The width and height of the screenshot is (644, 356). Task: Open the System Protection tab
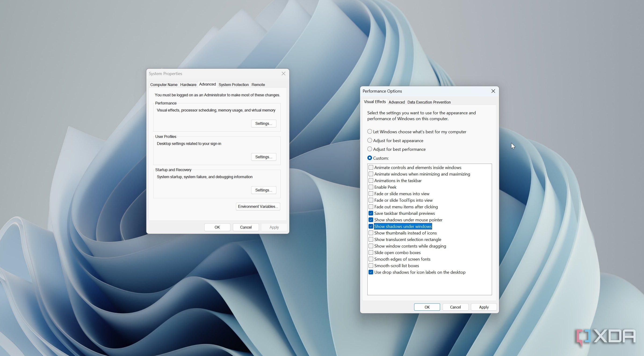234,85
